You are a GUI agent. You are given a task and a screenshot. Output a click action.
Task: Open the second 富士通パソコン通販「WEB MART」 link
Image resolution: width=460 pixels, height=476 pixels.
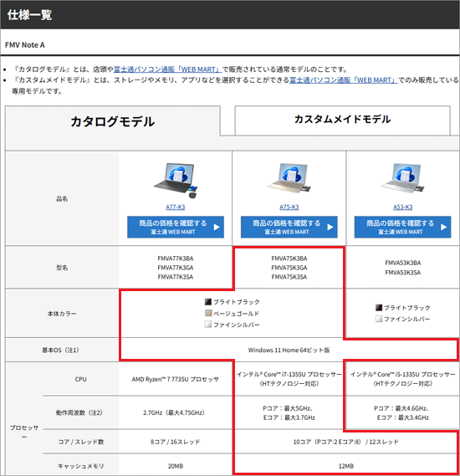[343, 80]
